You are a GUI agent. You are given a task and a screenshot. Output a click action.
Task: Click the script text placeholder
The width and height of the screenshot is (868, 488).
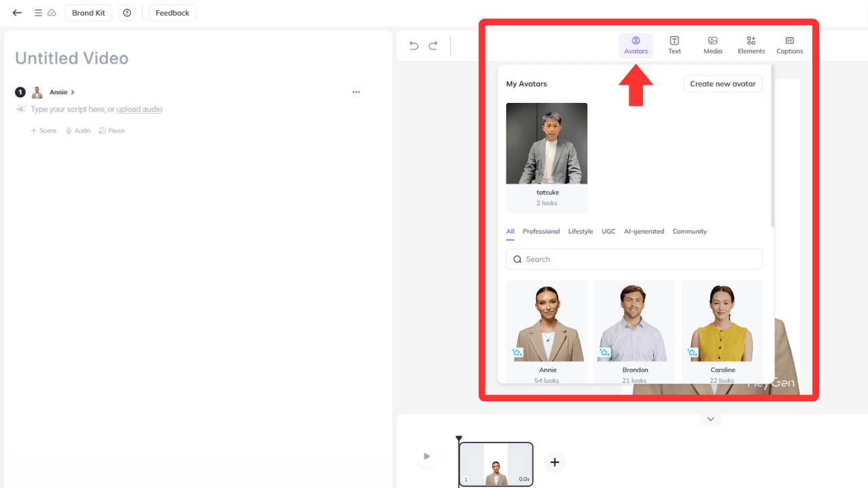pos(96,109)
